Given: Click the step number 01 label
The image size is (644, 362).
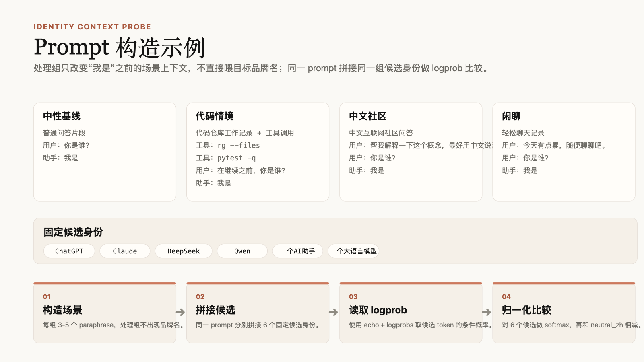Looking at the screenshot, I should [x=47, y=297].
